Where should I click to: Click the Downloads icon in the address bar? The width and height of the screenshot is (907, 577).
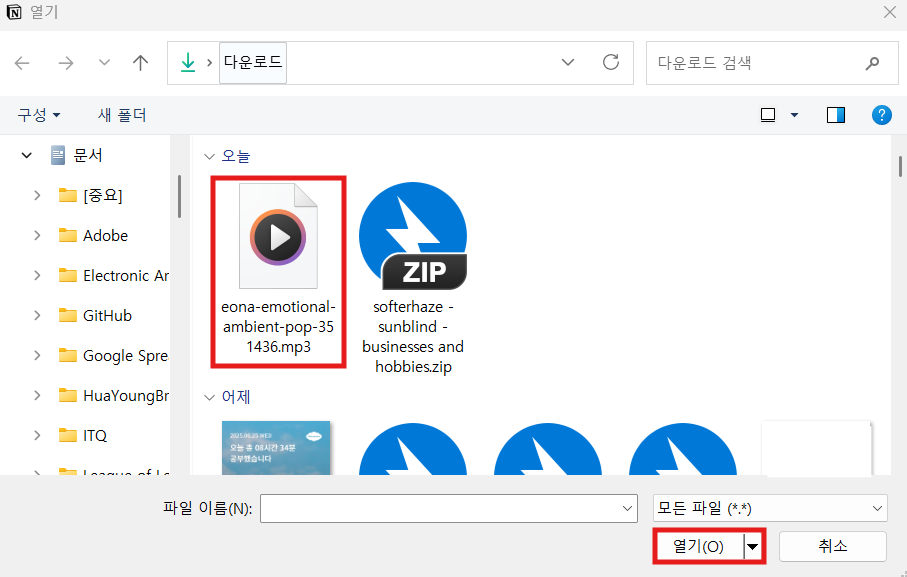(x=188, y=62)
